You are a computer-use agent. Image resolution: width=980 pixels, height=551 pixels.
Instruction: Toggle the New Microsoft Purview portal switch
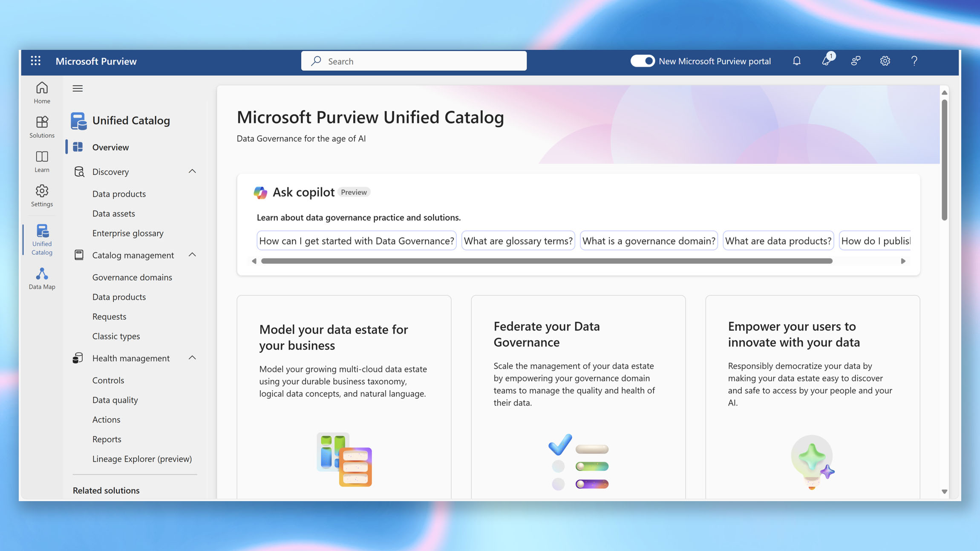pos(642,61)
